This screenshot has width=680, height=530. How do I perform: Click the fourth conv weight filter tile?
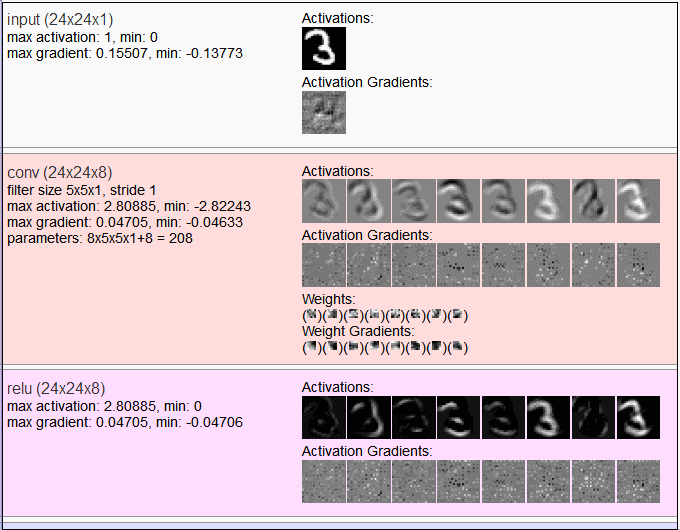click(374, 314)
